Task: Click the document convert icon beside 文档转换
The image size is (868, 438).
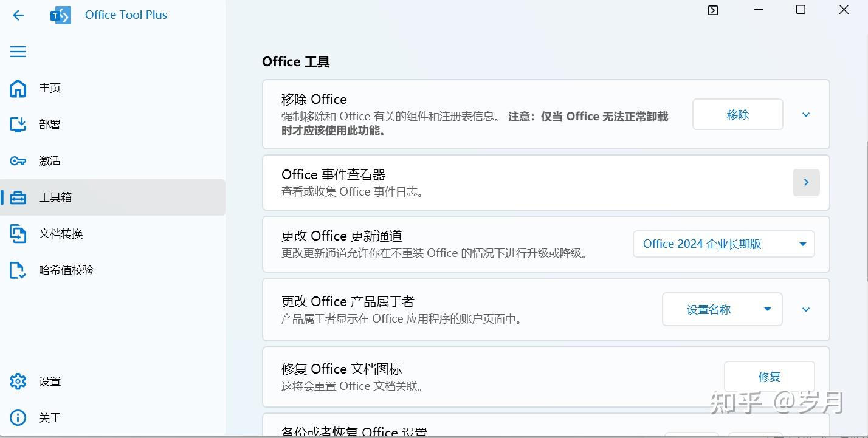Action: point(18,234)
